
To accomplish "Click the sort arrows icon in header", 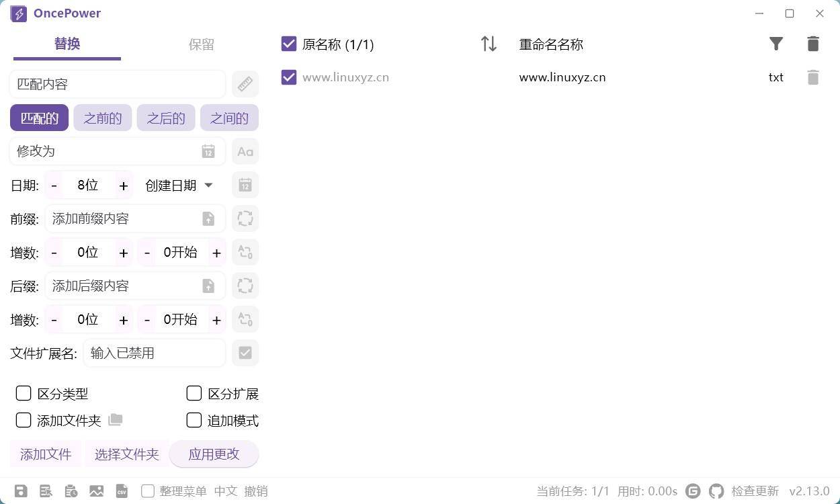I will pyautogui.click(x=489, y=44).
